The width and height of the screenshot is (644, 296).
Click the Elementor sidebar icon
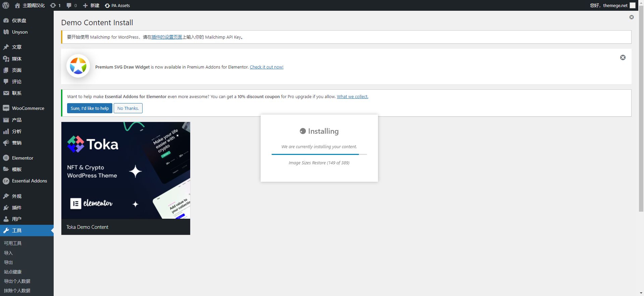pos(6,158)
